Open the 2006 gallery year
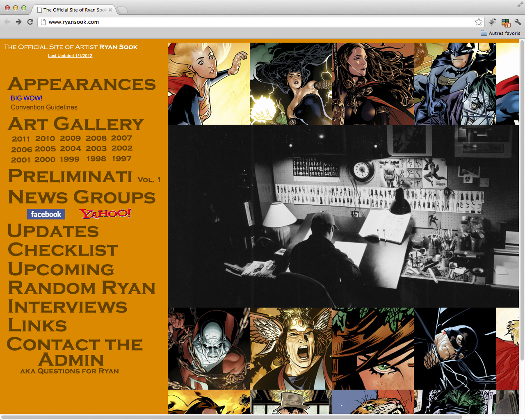The image size is (525, 420). click(21, 150)
